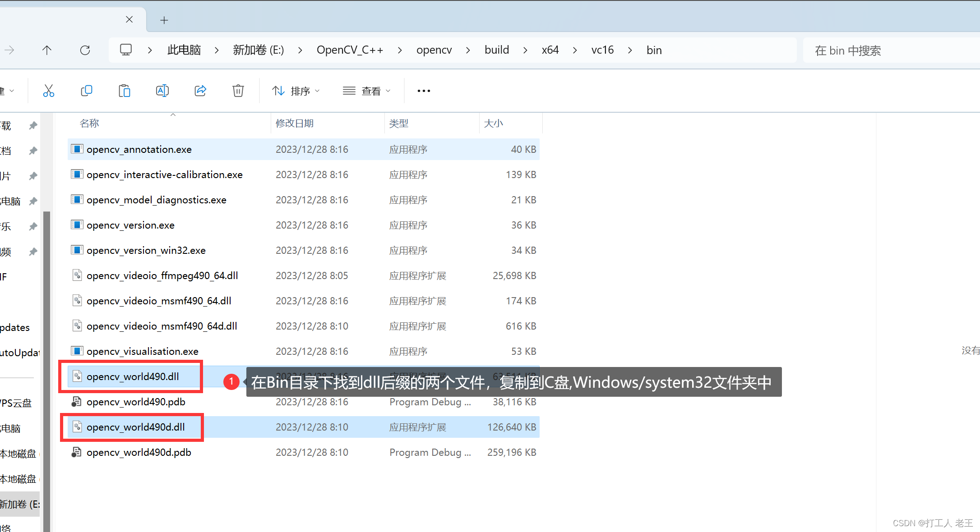Image resolution: width=980 pixels, height=532 pixels.
Task: Click the opencv_videoio_ffmpeg490_64.dll file icon
Action: tap(77, 275)
